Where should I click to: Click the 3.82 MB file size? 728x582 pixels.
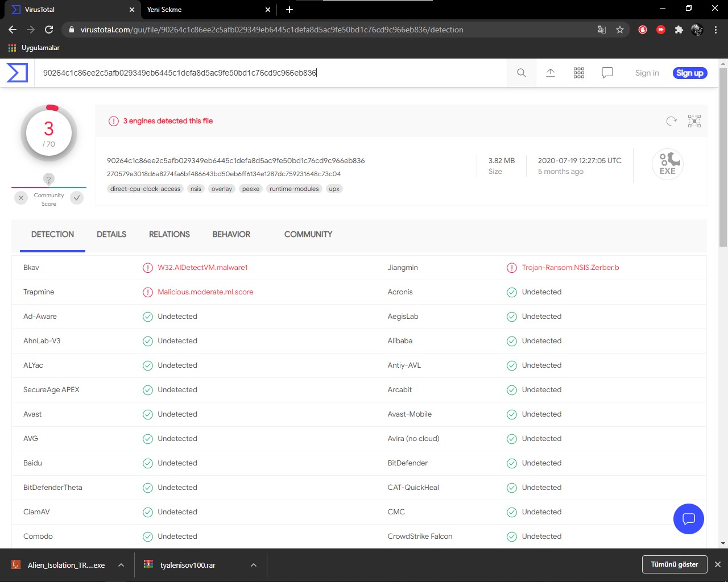click(x=502, y=161)
